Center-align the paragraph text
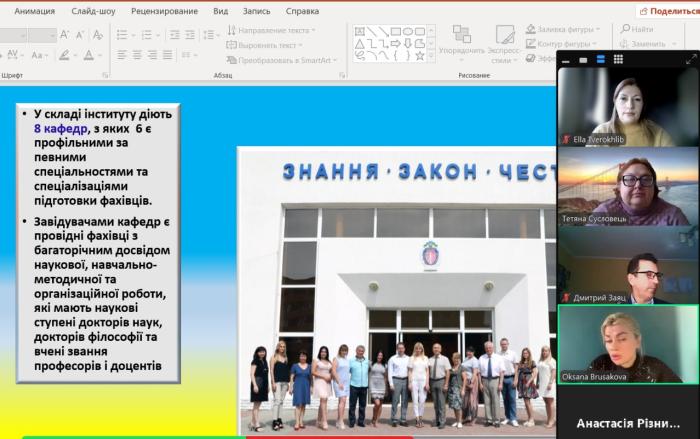Image resolution: width=700 pixels, height=439 pixels. 138,55
